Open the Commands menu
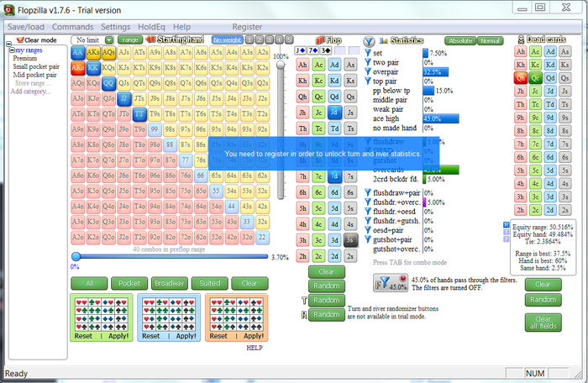Image resolution: width=588 pixels, height=383 pixels. (73, 27)
